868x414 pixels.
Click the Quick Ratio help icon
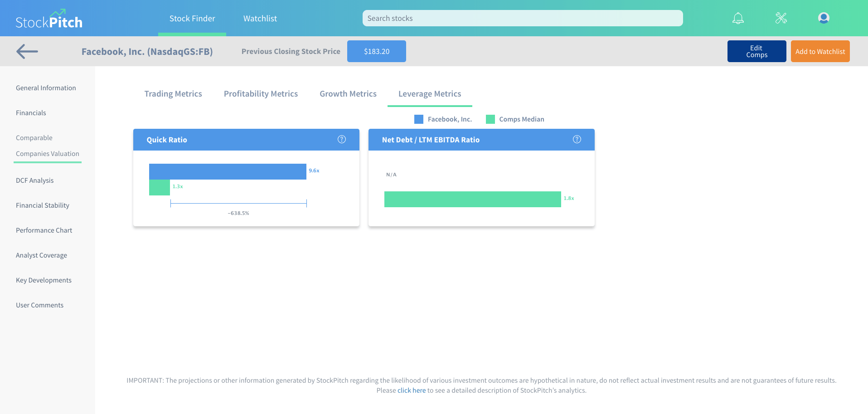coord(342,139)
